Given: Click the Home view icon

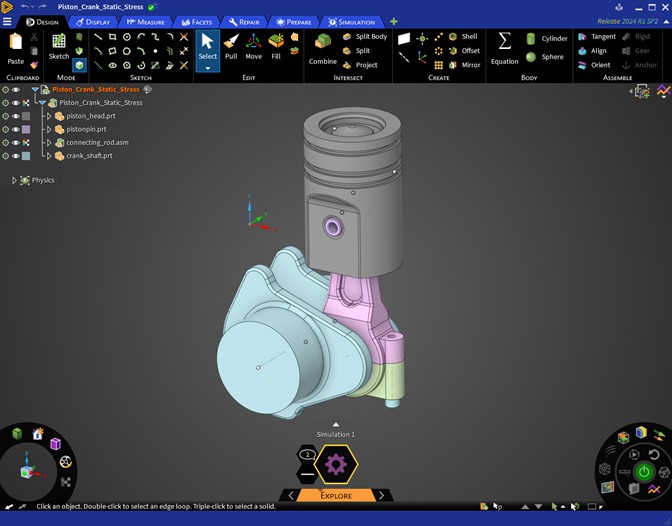Looking at the screenshot, I should point(38,434).
